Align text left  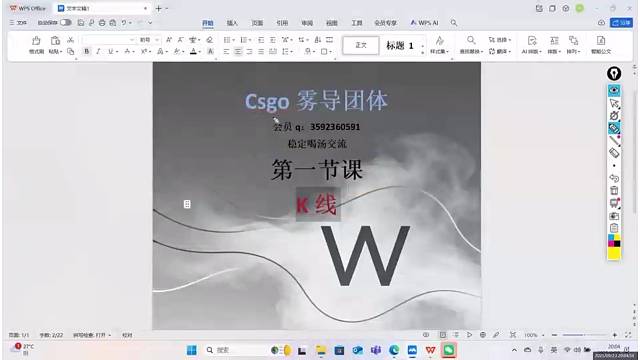click(x=227, y=51)
